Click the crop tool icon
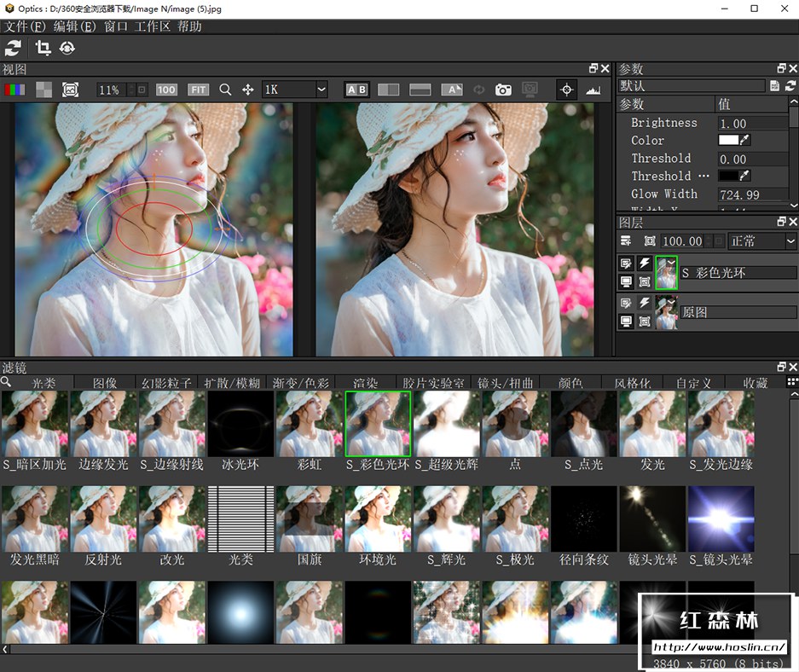The image size is (799, 672). [x=43, y=48]
